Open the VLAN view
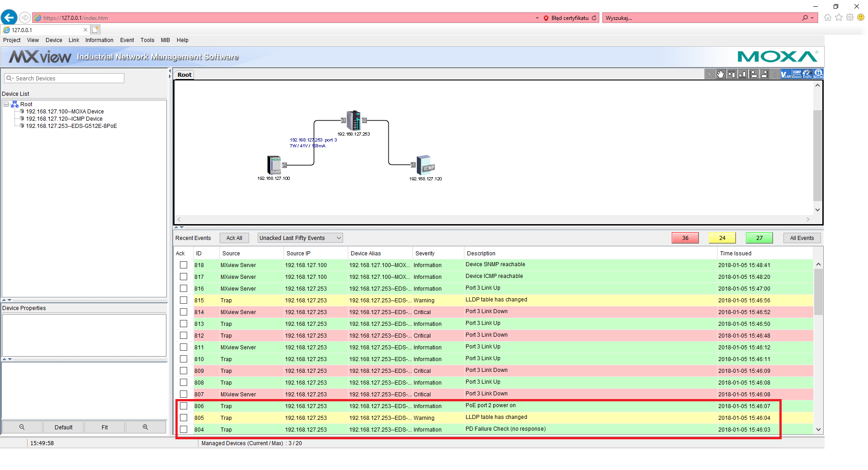The width and height of the screenshot is (868, 470). click(x=786, y=74)
